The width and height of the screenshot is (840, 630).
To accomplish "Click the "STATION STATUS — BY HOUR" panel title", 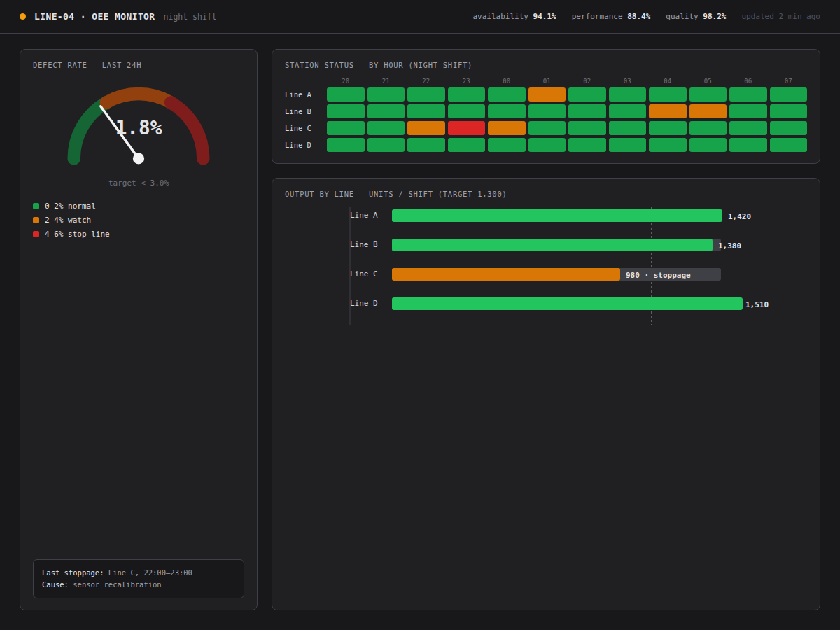I will pyautogui.click(x=378, y=65).
